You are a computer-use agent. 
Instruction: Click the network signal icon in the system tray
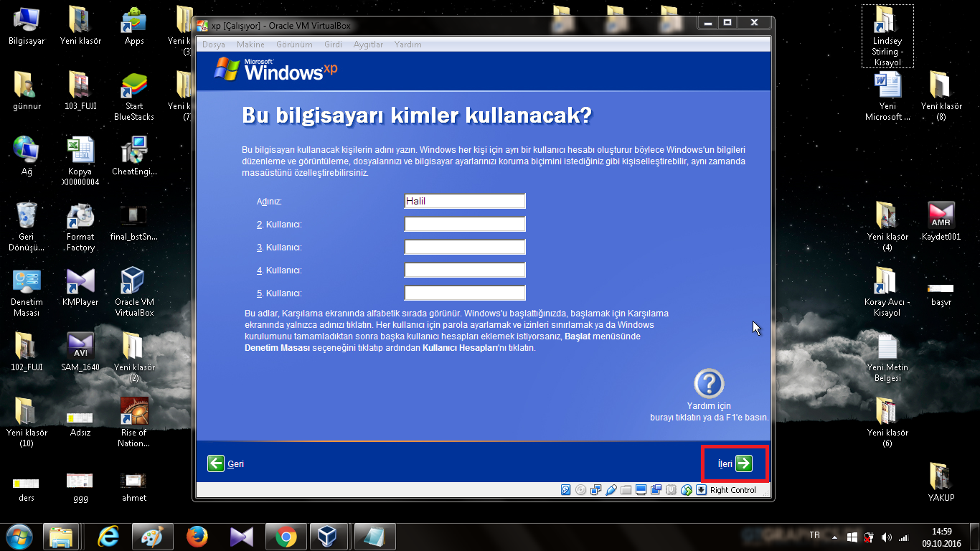(x=904, y=537)
